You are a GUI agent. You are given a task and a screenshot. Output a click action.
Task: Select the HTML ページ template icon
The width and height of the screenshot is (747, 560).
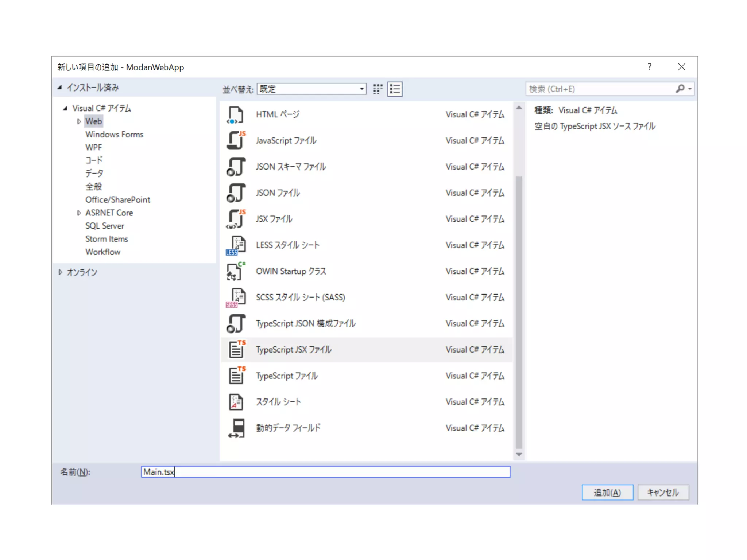[x=236, y=115]
